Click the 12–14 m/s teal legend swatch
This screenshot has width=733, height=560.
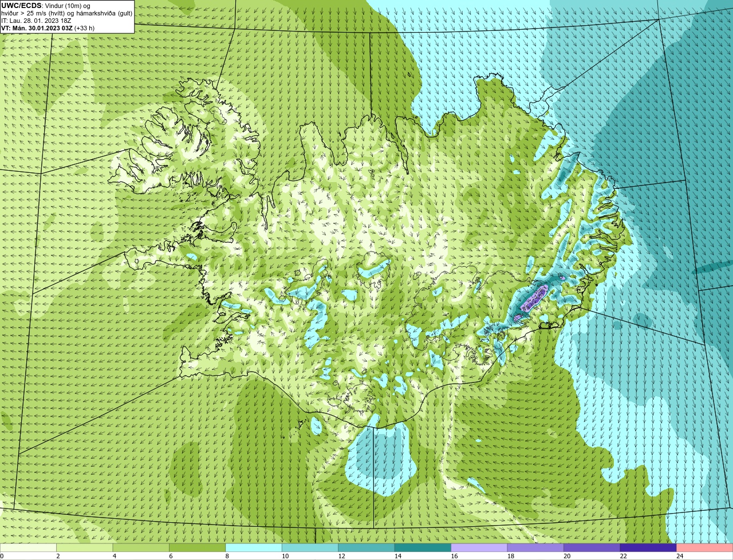coord(366,547)
